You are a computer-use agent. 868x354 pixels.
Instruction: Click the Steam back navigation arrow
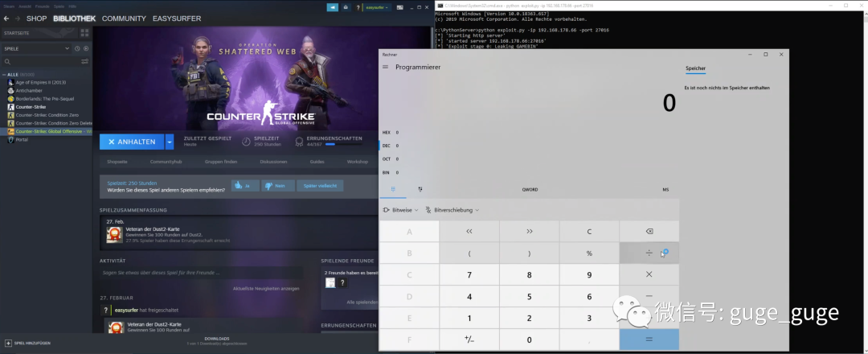coord(6,18)
